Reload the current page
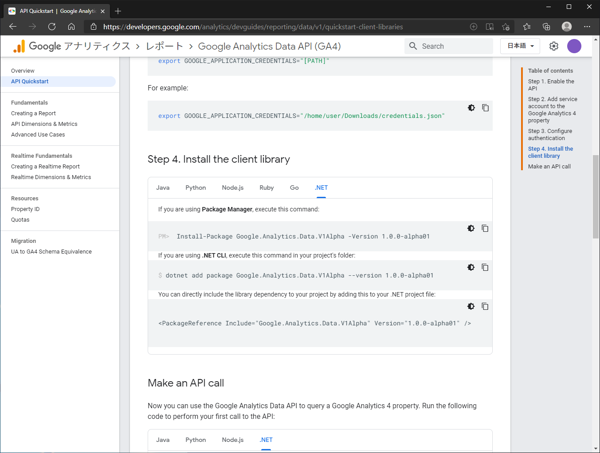This screenshot has height=453, width=600. click(x=52, y=26)
